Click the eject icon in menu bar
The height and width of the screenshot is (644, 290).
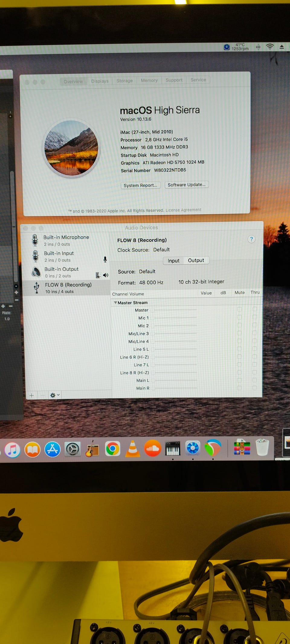(x=282, y=47)
